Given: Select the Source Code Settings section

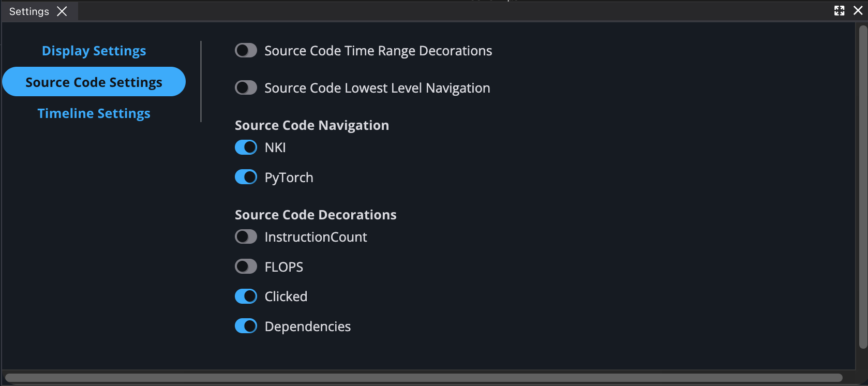Looking at the screenshot, I should tap(94, 82).
